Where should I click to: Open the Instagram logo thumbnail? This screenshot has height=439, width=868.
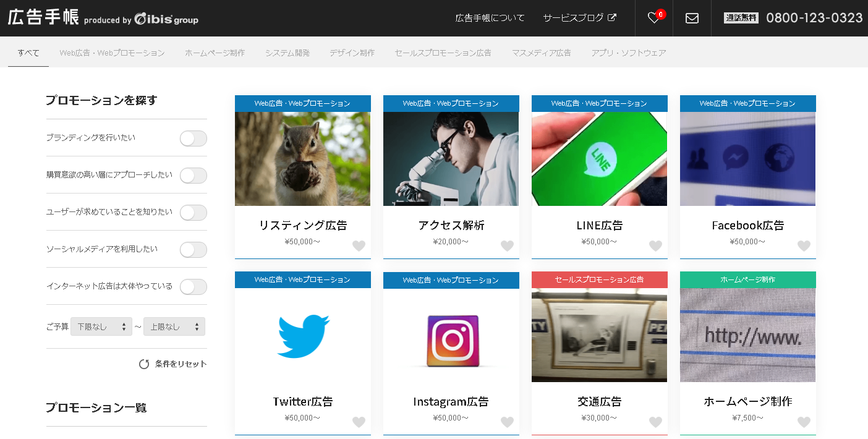pos(451,335)
